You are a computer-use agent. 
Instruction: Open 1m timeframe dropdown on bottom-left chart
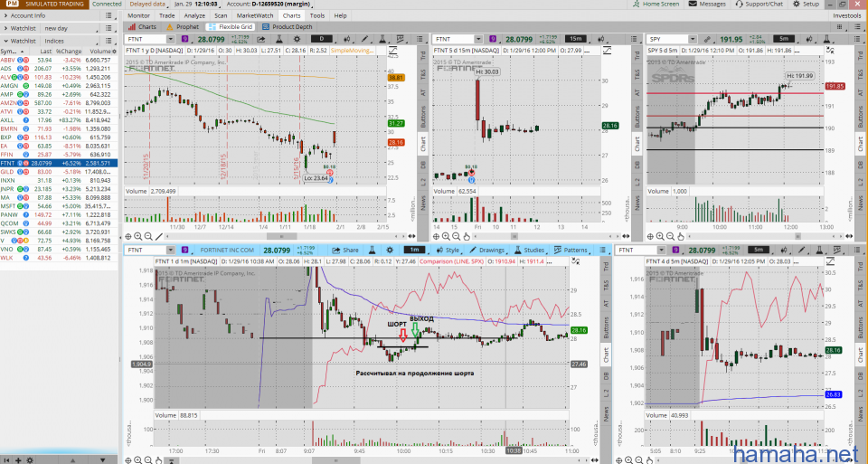(x=415, y=251)
